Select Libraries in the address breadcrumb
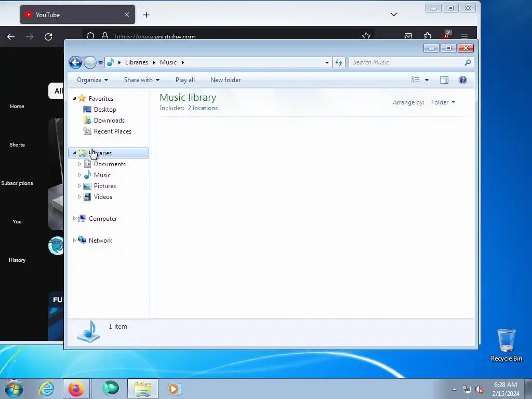532x399 pixels. tap(137, 62)
